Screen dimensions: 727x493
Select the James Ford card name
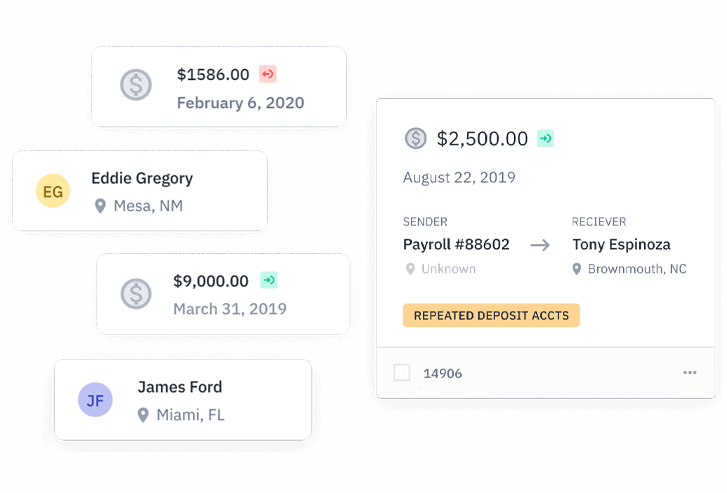[180, 387]
